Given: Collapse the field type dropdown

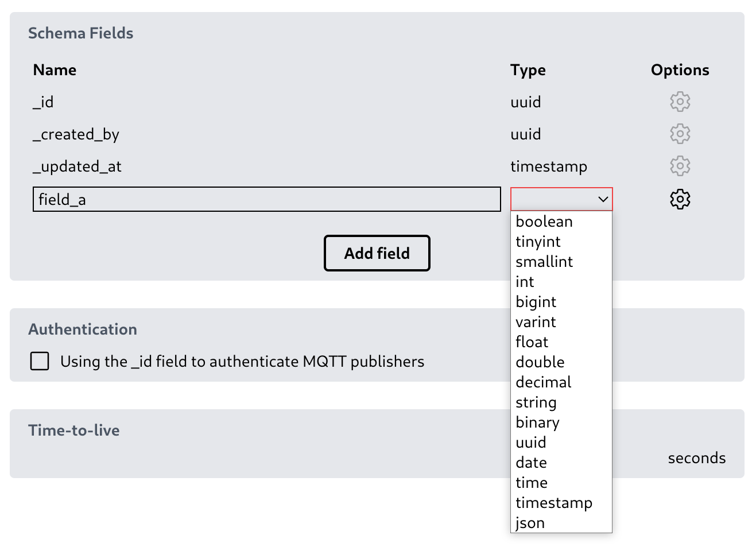Looking at the screenshot, I should click(x=561, y=199).
